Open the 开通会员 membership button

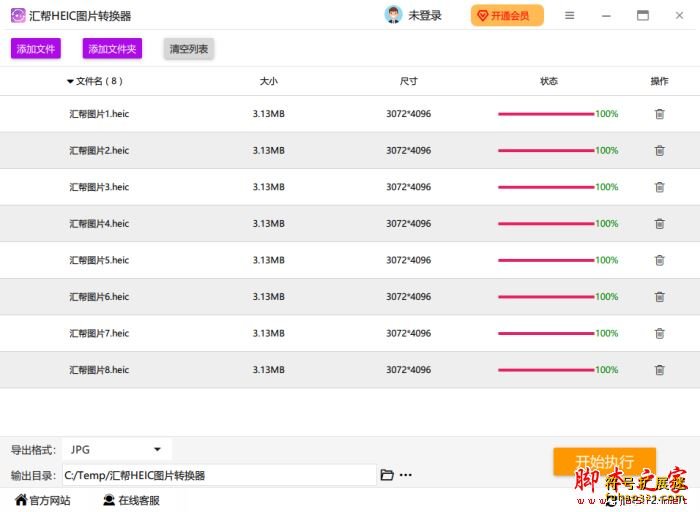(507, 16)
